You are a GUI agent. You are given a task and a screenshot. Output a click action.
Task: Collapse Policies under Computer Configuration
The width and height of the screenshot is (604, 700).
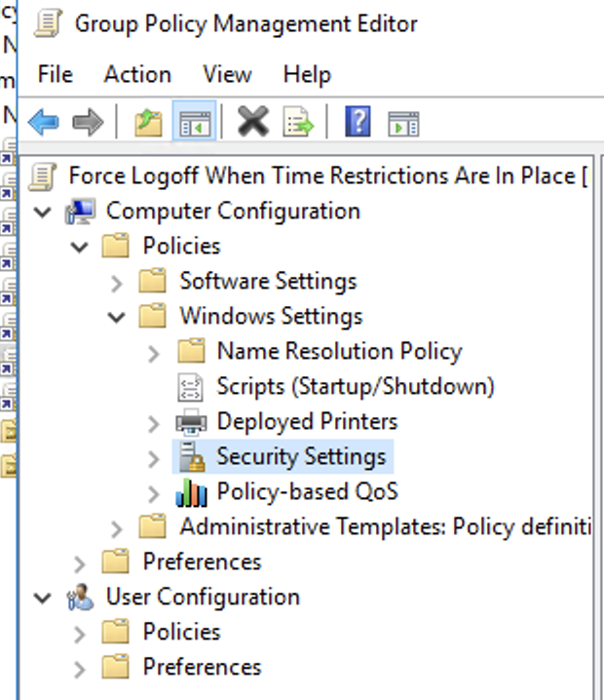click(x=80, y=247)
